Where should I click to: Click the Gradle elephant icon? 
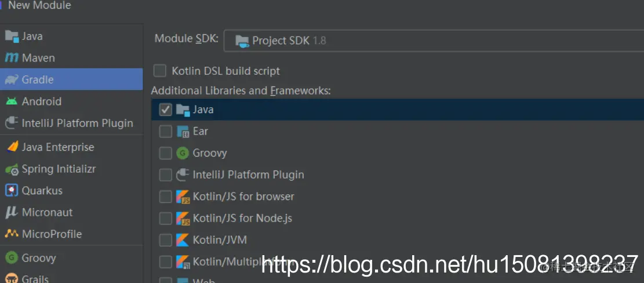tap(12, 79)
